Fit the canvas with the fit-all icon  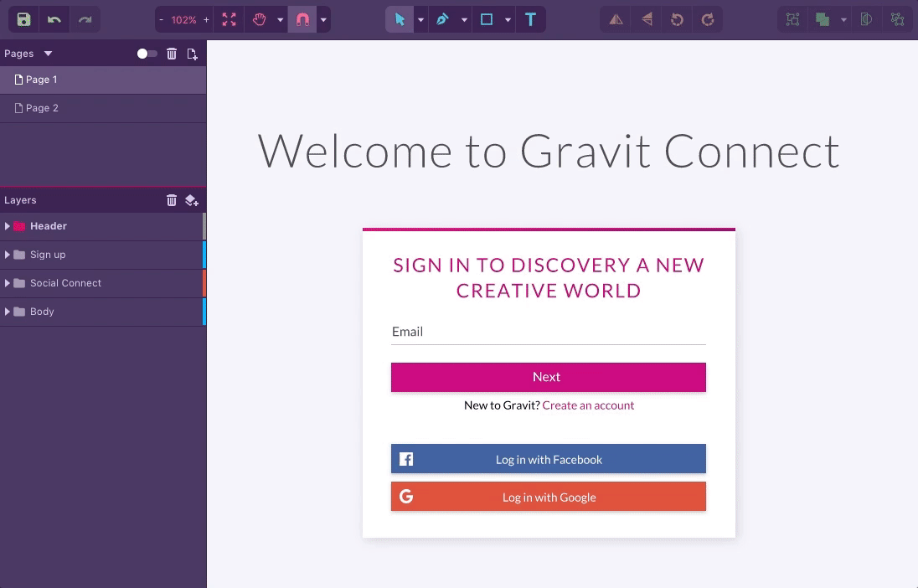point(229,19)
